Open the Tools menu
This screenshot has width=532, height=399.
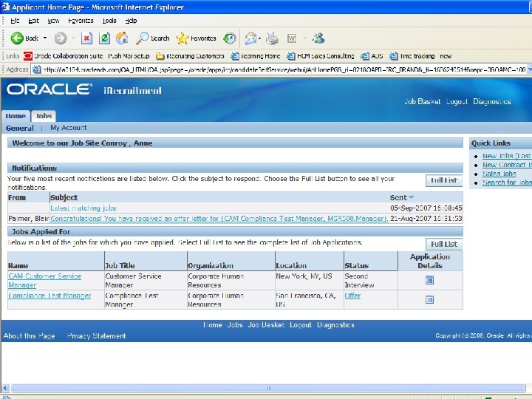109,21
